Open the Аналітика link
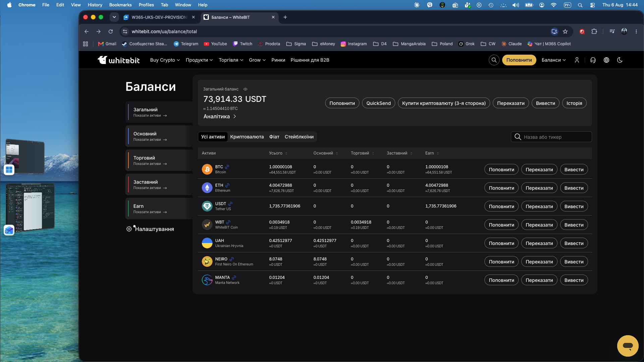 220,116
